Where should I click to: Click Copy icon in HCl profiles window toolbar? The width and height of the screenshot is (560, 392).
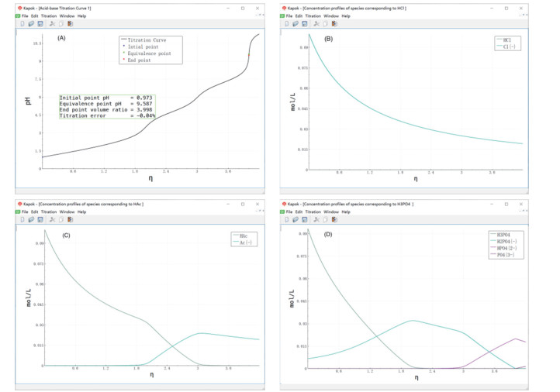click(325, 23)
